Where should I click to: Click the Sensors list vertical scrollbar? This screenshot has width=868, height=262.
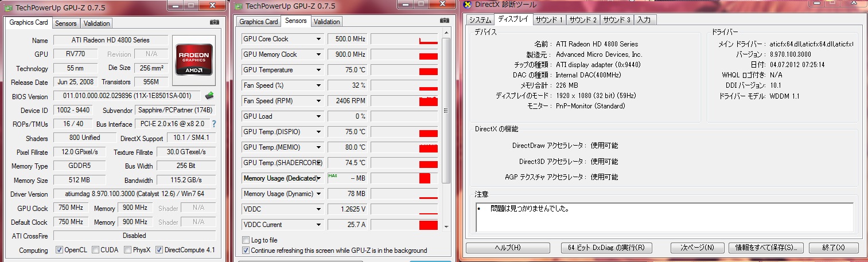tap(447, 132)
